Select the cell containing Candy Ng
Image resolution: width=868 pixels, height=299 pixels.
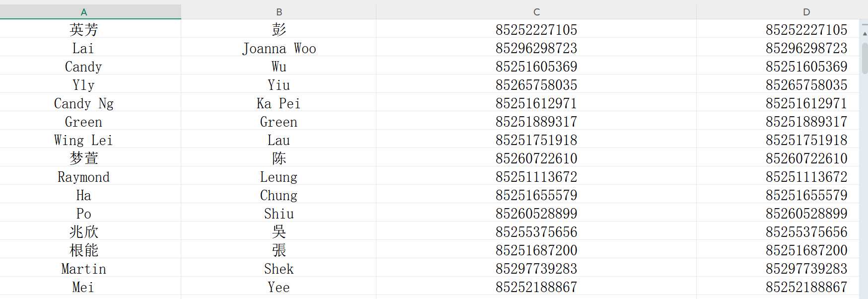coord(90,103)
